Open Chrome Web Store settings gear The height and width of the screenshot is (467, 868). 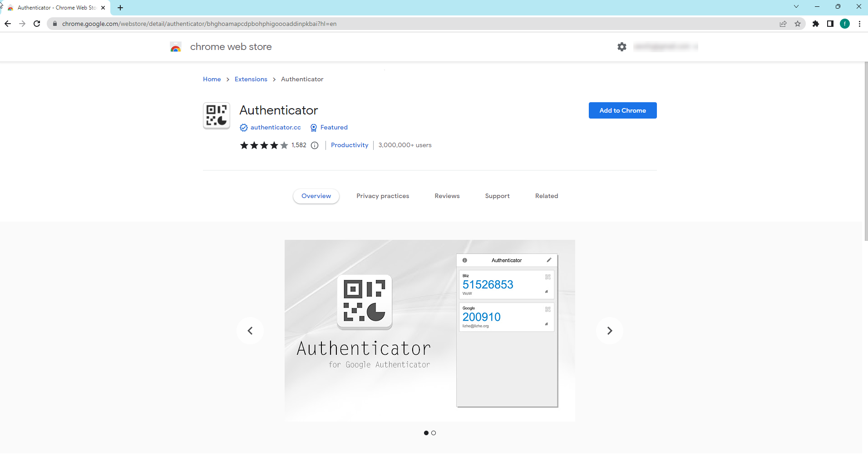coord(622,46)
